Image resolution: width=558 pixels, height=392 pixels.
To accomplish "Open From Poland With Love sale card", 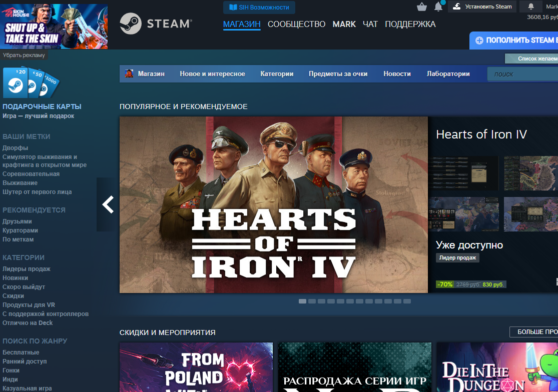I will (x=196, y=367).
